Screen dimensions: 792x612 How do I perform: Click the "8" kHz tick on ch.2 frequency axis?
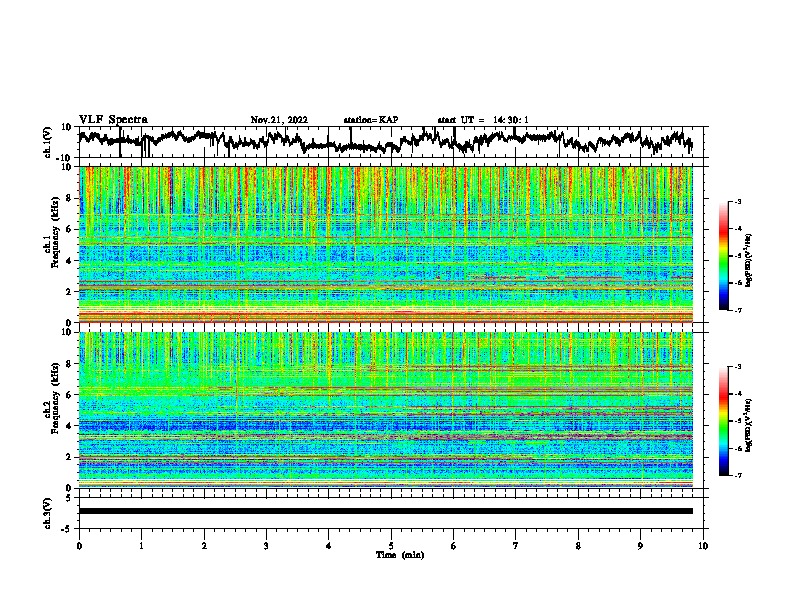71,364
